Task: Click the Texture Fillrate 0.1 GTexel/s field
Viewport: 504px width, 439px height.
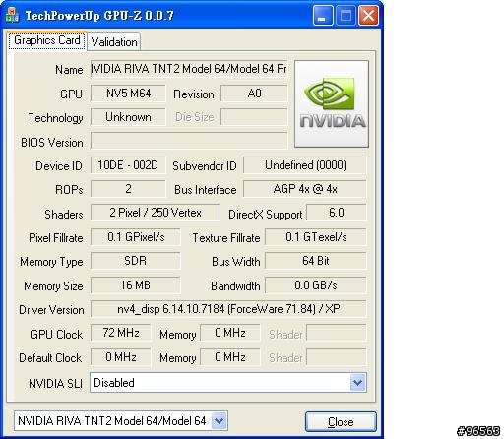Action: coord(316,237)
